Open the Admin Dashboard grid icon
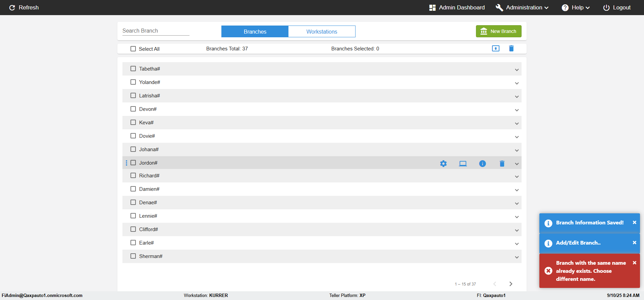 (x=432, y=7)
